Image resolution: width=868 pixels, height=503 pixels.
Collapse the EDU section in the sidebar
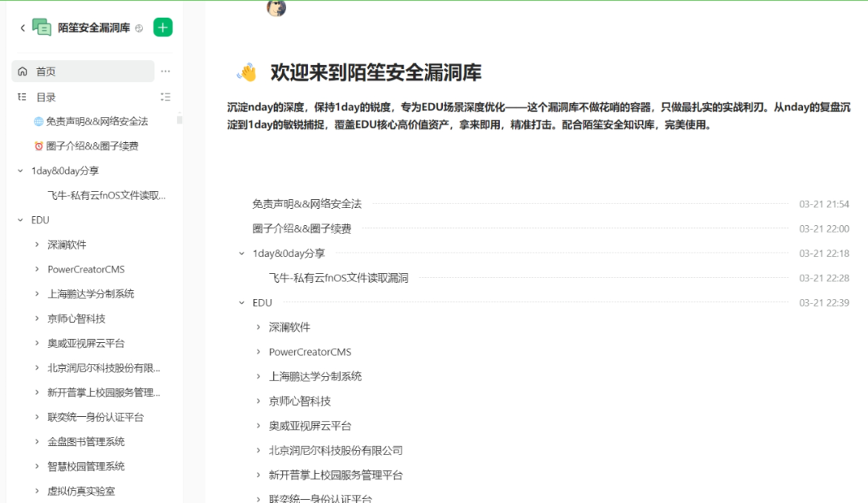click(x=20, y=219)
